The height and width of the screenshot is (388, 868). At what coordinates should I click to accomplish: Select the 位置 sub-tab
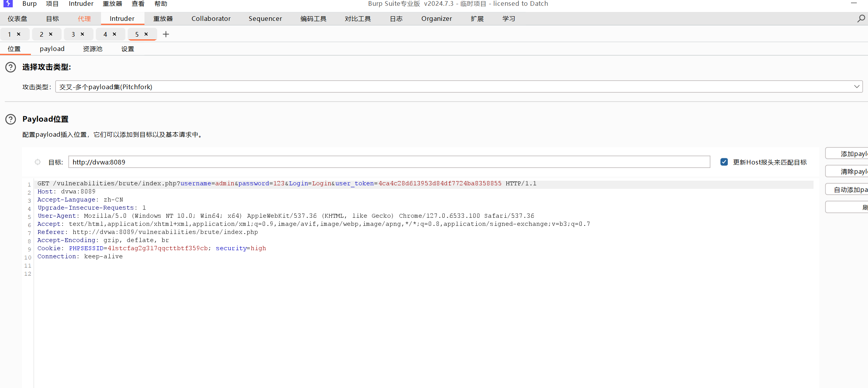pyautogui.click(x=14, y=49)
